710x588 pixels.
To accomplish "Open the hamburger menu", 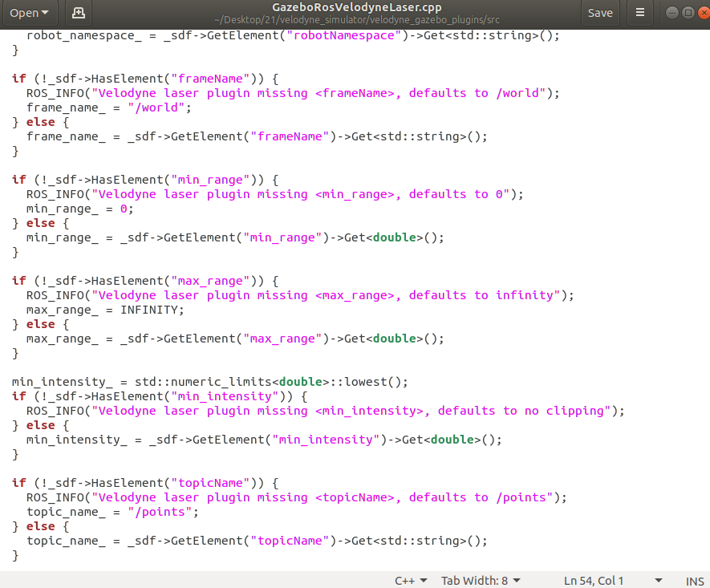I will 640,13.
